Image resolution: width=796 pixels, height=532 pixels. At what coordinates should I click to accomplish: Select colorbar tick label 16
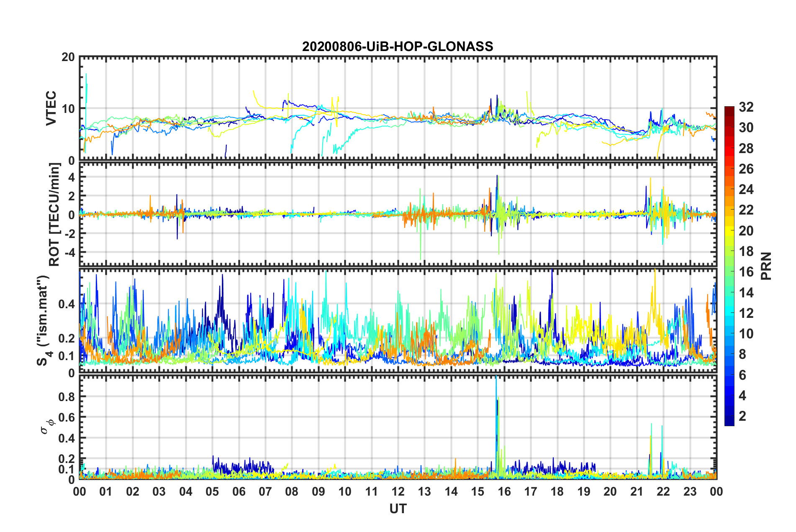[746, 272]
